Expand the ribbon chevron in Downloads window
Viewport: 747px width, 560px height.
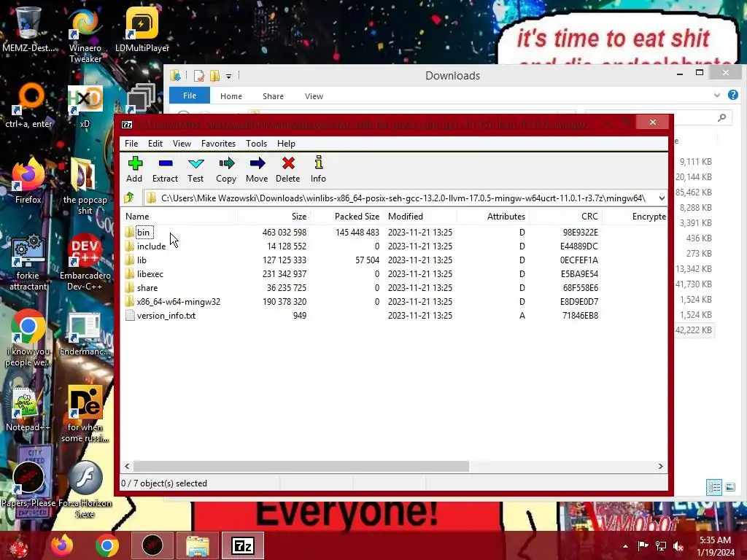click(x=716, y=96)
